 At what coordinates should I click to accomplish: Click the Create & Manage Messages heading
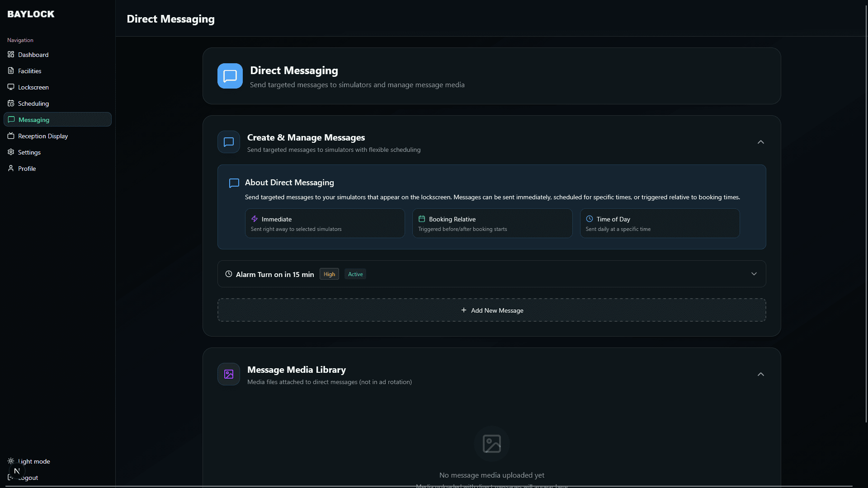click(x=306, y=138)
